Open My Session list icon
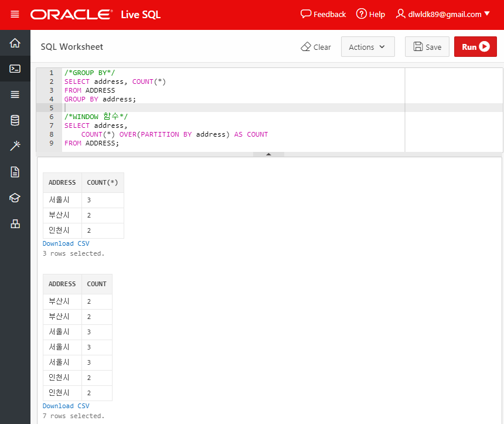Image resolution: width=504 pixels, height=424 pixels. pyautogui.click(x=15, y=94)
